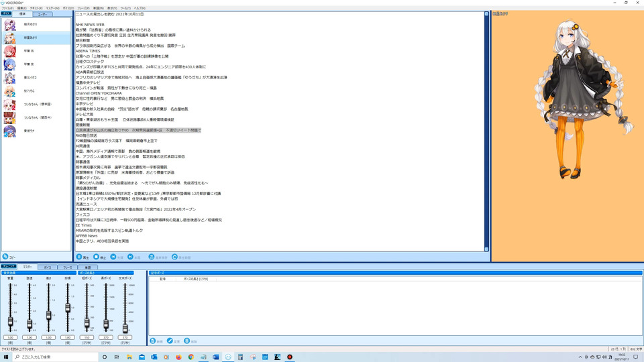Image resolution: width=644 pixels, height=362 pixels.
Task: Open the ボイス(O) menu
Action: tap(68, 8)
